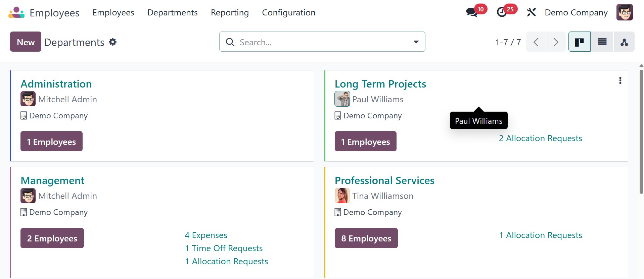
Task: Open the Demo Company switcher
Action: pyautogui.click(x=576, y=12)
